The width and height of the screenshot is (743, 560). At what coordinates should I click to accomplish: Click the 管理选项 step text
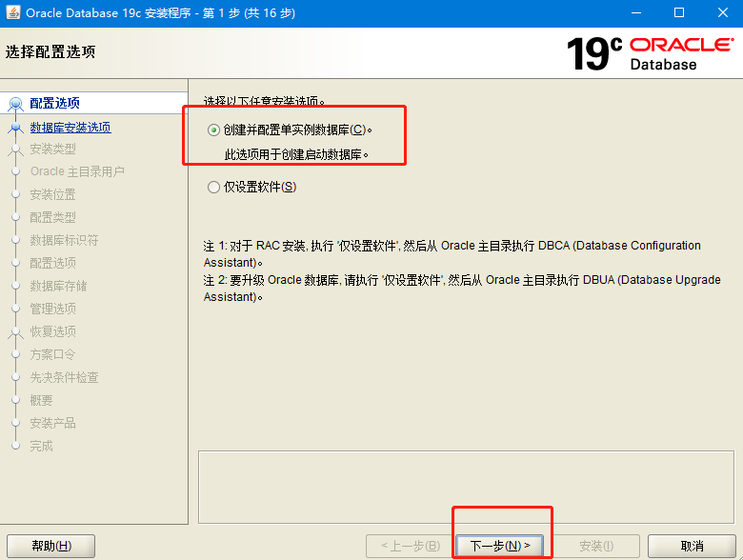tap(52, 309)
